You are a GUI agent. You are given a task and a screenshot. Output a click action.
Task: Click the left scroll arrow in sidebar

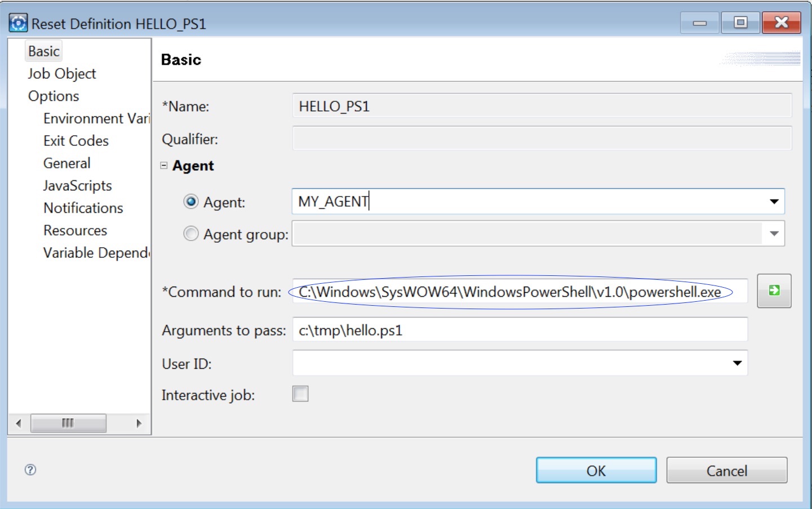point(19,423)
